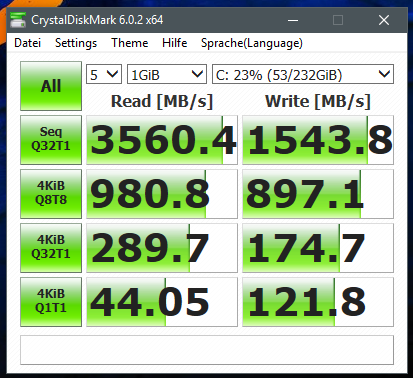Viewport: 413px width, 378px height.
Task: Open the Sprache(Language) menu
Action: [252, 43]
